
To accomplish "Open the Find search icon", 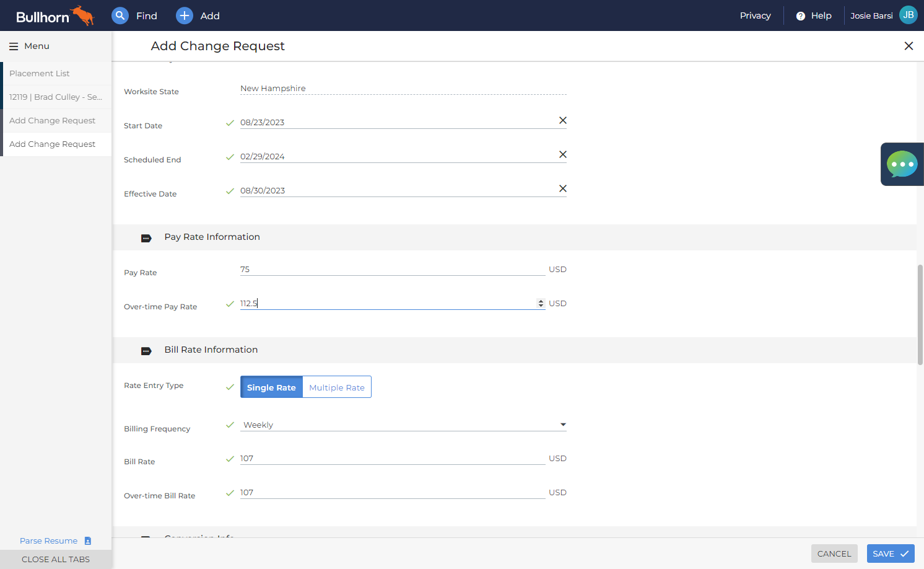I will (120, 15).
